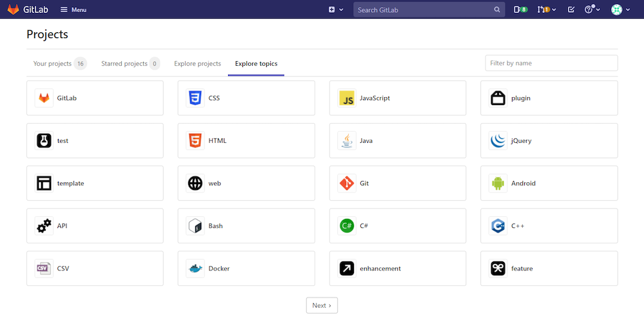Click the feature topic name
The width and height of the screenshot is (644, 320).
click(x=522, y=268)
